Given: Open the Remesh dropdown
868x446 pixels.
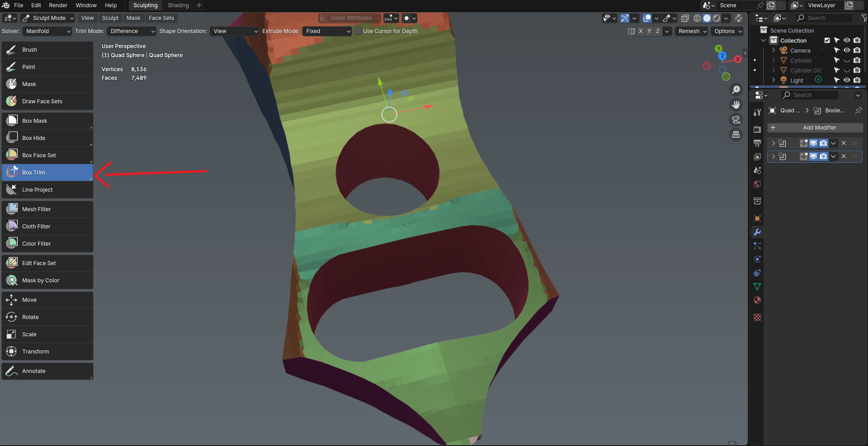Looking at the screenshot, I should pos(691,31).
